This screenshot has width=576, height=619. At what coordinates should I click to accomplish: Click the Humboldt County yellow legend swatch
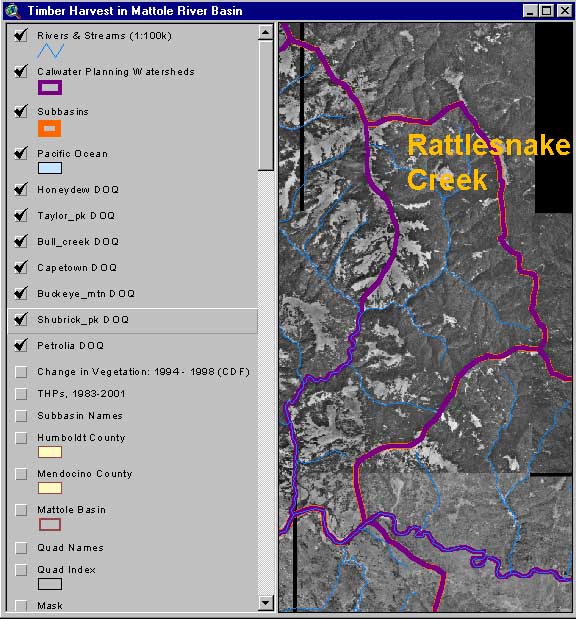pos(50,452)
